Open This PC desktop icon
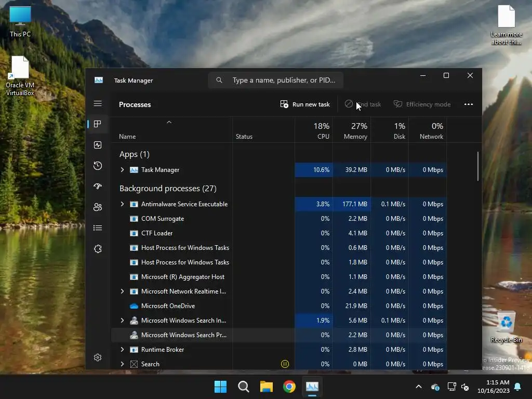This screenshot has height=399, width=532. tap(20, 22)
